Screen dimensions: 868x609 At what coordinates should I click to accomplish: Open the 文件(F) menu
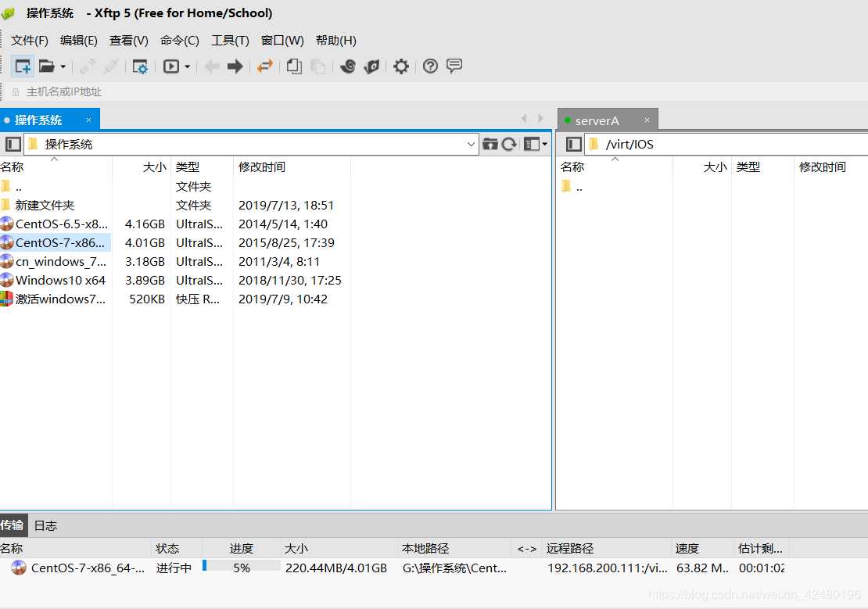tap(30, 41)
